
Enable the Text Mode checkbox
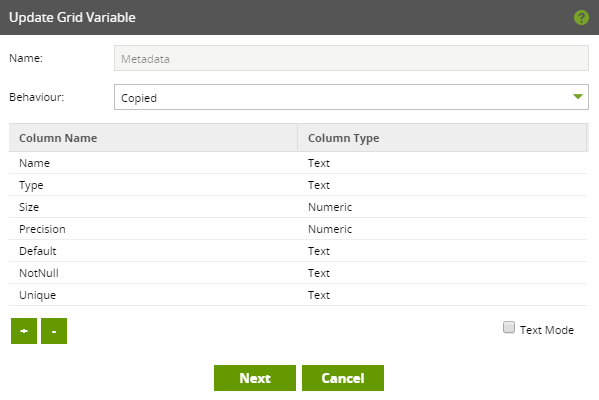[509, 327]
